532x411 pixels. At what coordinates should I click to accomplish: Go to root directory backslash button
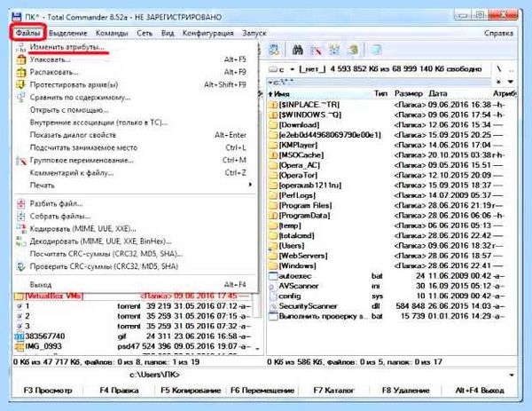[498, 69]
